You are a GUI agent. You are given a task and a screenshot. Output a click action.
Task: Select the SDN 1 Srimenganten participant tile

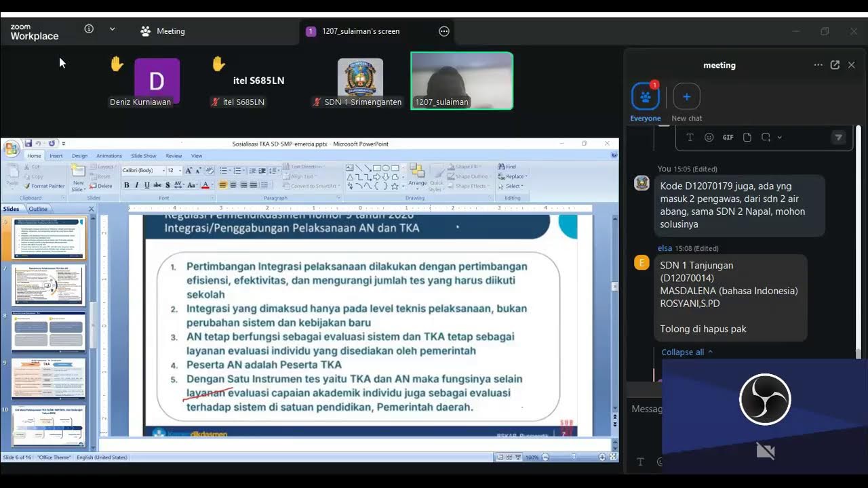point(360,81)
